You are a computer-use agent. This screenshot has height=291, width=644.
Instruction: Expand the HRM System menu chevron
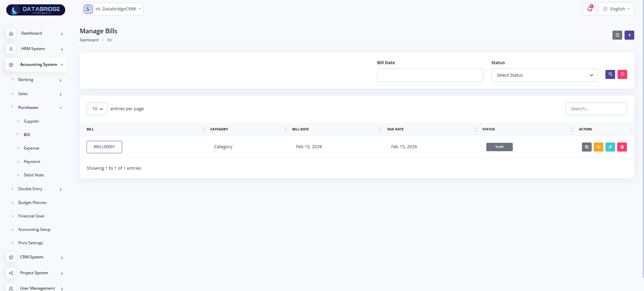tap(62, 49)
